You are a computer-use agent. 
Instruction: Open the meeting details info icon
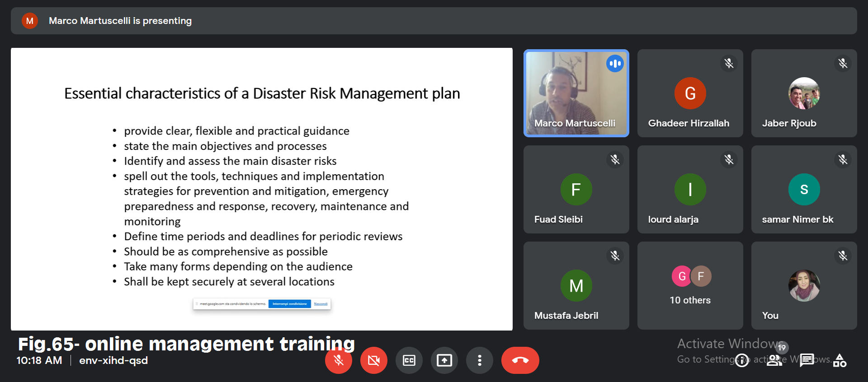742,360
